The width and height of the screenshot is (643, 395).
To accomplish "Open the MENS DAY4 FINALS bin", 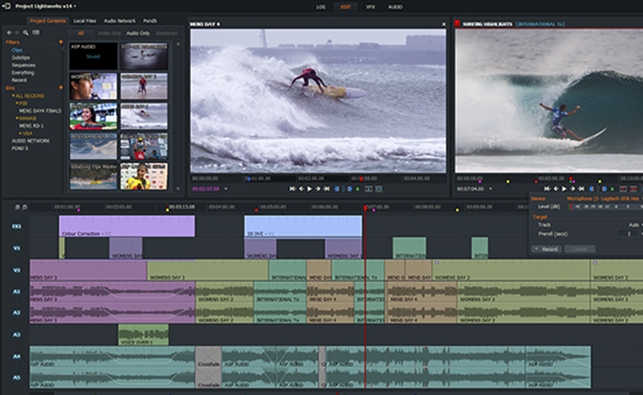I will [x=40, y=111].
